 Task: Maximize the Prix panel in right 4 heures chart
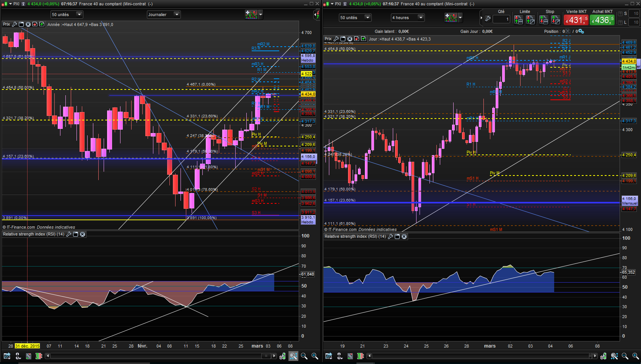[343, 39]
